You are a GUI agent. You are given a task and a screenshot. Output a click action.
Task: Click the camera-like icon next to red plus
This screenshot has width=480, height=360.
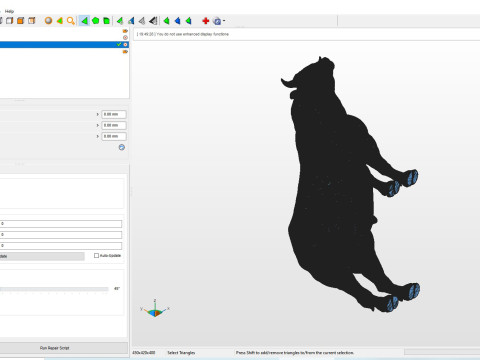pos(217,21)
